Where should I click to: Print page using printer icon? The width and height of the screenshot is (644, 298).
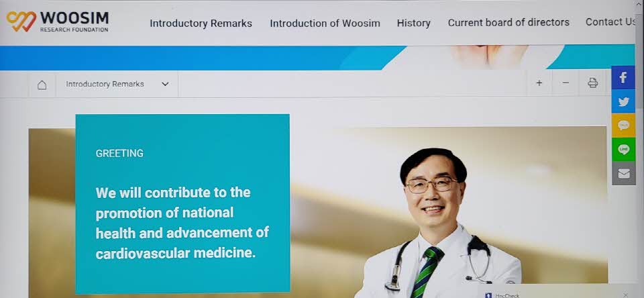coord(592,83)
